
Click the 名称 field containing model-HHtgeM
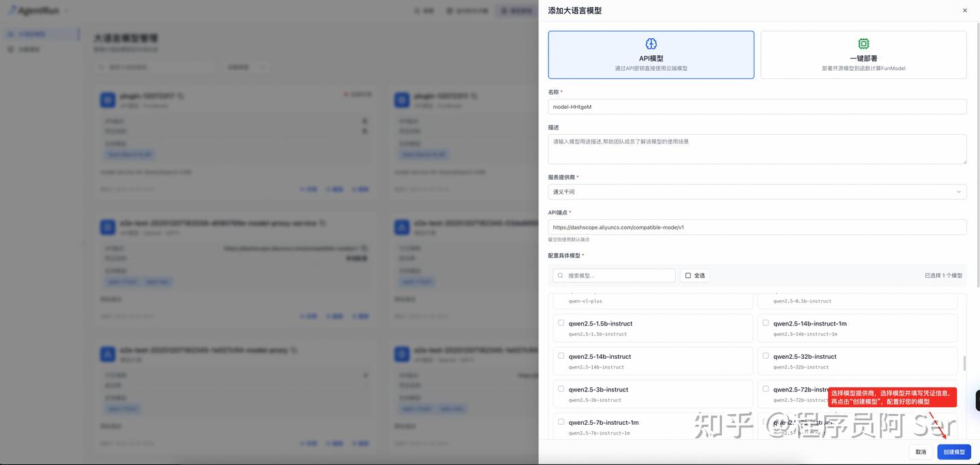(757, 107)
